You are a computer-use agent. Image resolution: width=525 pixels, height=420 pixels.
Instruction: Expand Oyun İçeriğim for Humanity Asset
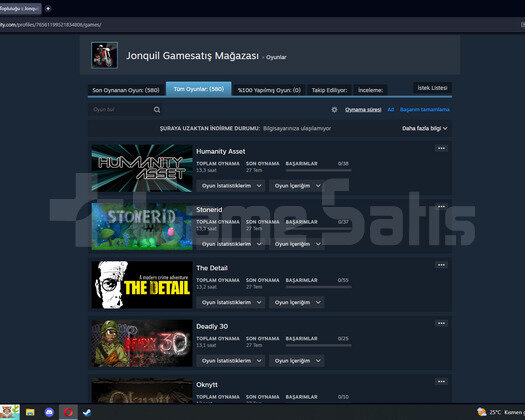tap(297, 186)
